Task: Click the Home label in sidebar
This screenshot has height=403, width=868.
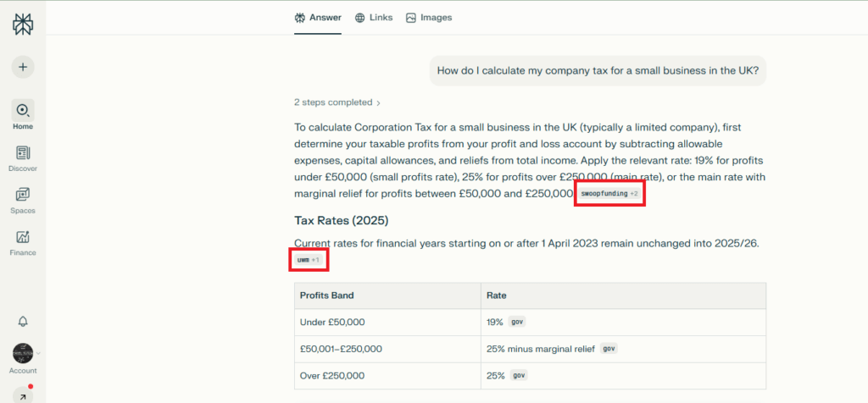Action: click(x=23, y=127)
